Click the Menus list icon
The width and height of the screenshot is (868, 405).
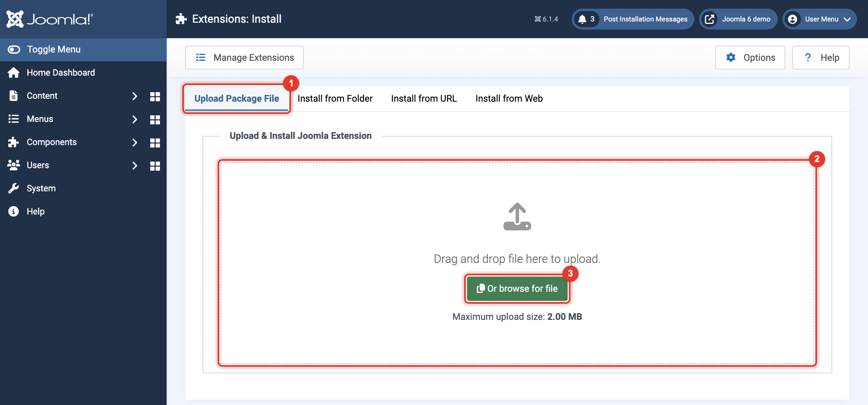[14, 119]
